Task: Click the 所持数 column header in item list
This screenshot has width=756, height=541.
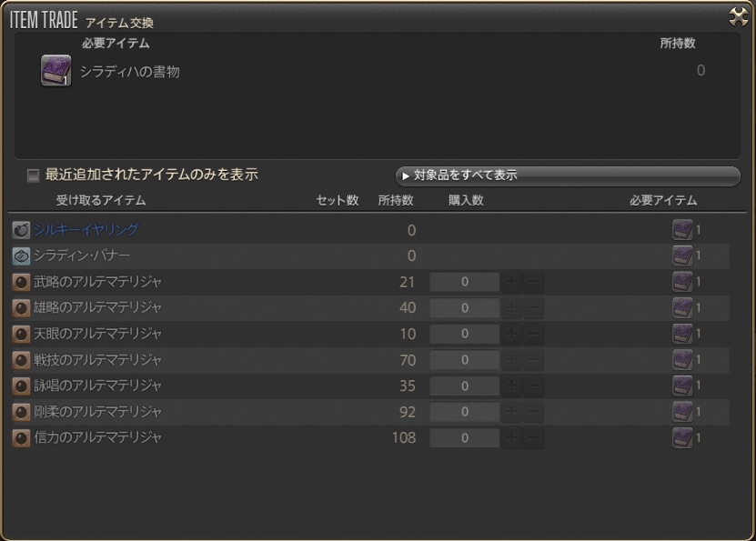Action: [396, 200]
